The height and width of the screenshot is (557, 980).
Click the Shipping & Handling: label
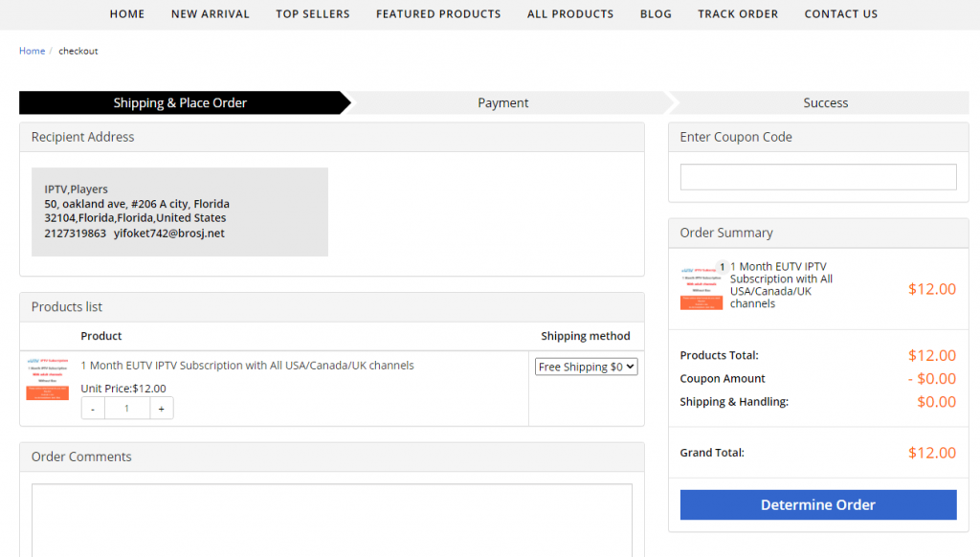[x=734, y=401]
